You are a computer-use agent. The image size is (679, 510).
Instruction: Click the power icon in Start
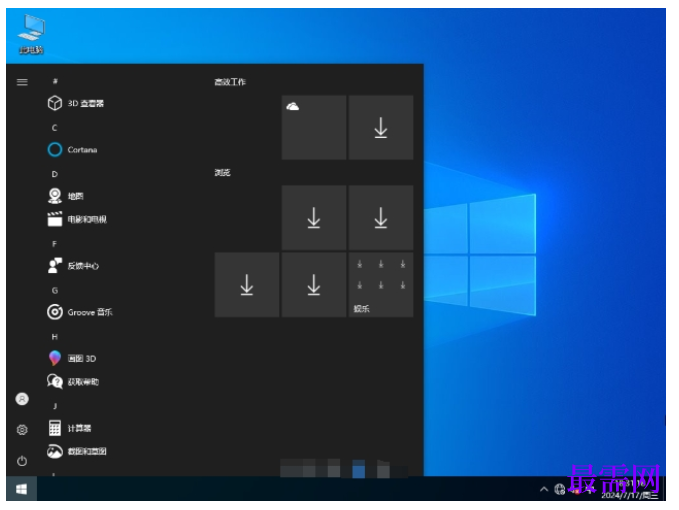coord(22,461)
